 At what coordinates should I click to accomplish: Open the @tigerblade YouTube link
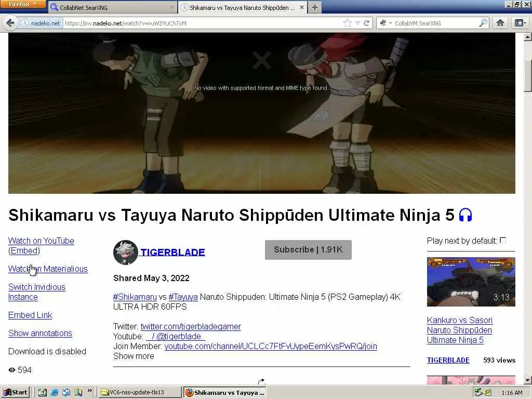tap(176, 336)
